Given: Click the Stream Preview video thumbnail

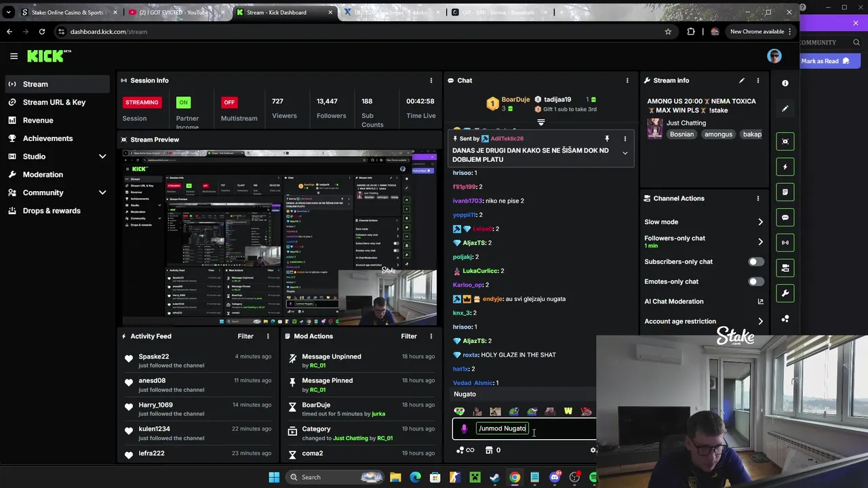Looking at the screenshot, I should click(279, 237).
